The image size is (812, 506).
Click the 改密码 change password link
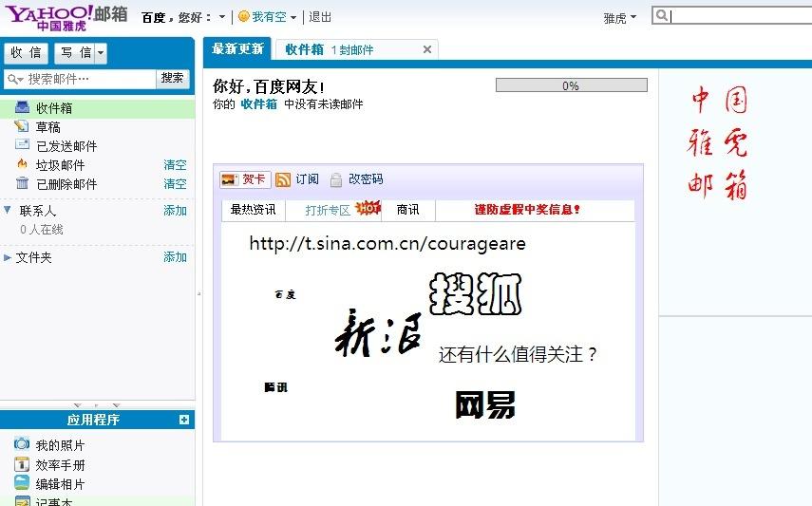[366, 179]
